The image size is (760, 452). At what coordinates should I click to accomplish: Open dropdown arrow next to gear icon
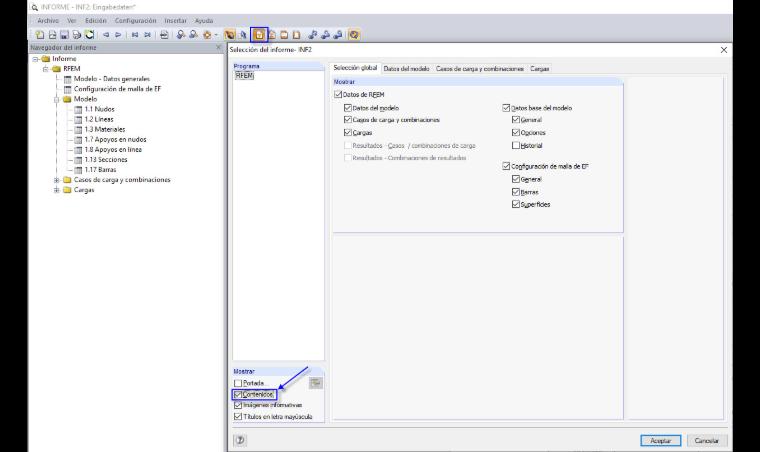[x=216, y=35]
